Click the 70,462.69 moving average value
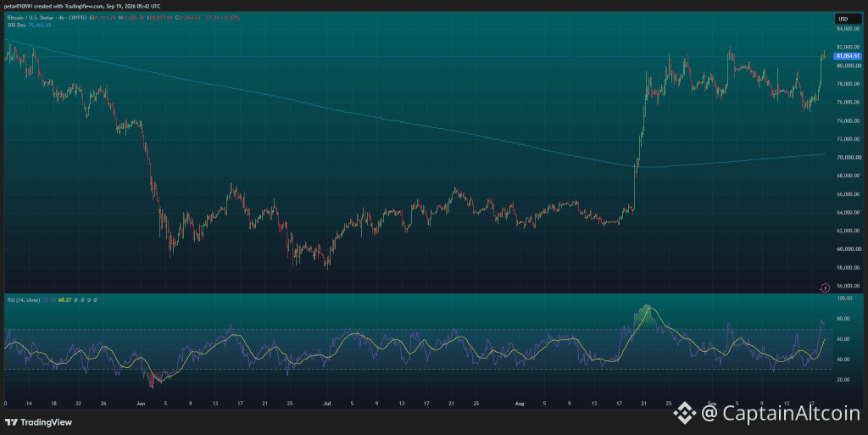868x435 pixels. 39,25
